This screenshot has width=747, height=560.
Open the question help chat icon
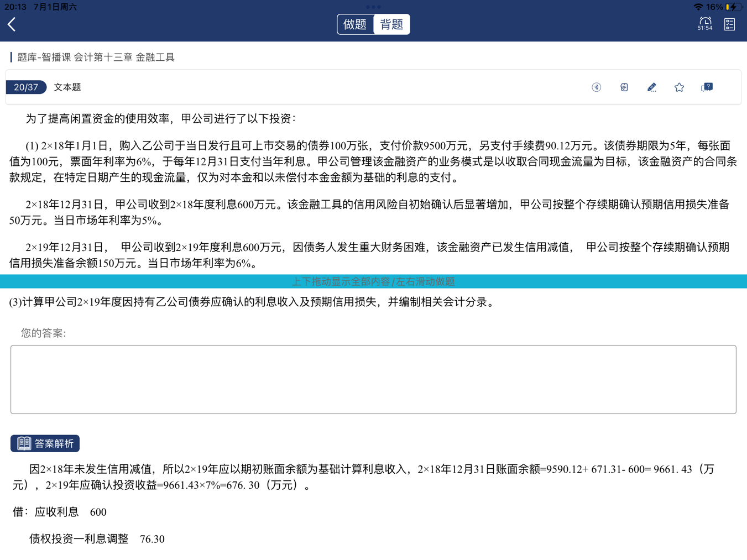[x=707, y=87]
